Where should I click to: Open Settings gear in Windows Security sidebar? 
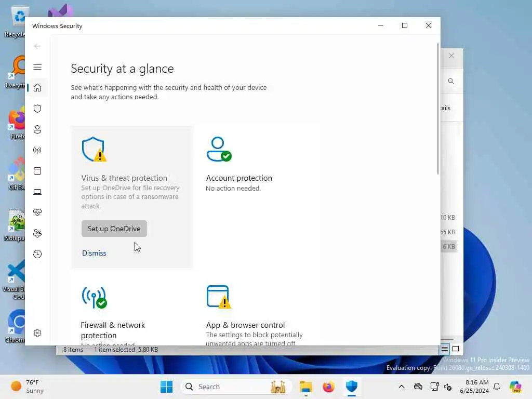tap(37, 333)
